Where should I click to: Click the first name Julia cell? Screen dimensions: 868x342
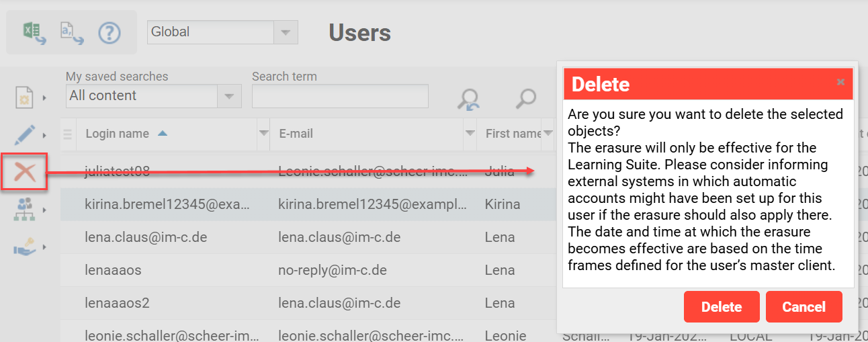[500, 171]
